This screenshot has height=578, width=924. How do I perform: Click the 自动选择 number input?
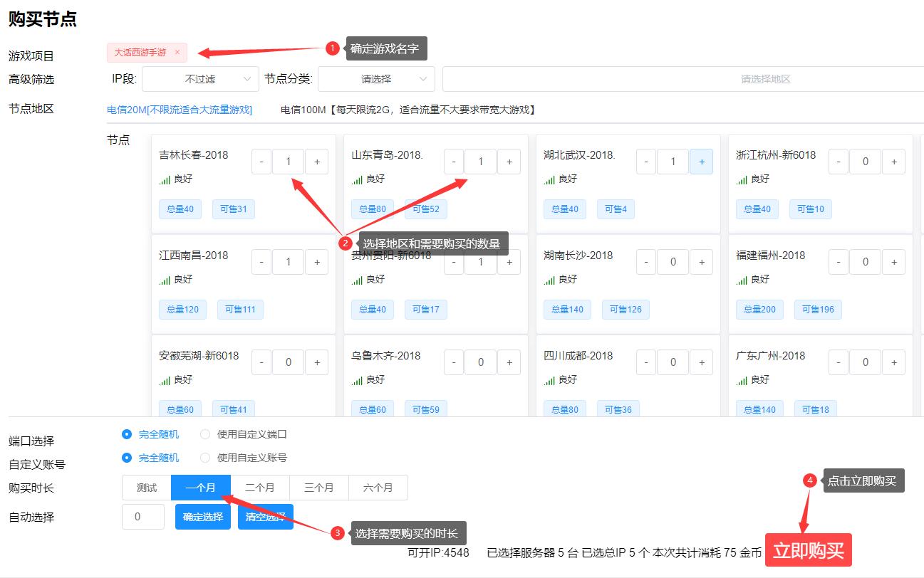tap(143, 517)
